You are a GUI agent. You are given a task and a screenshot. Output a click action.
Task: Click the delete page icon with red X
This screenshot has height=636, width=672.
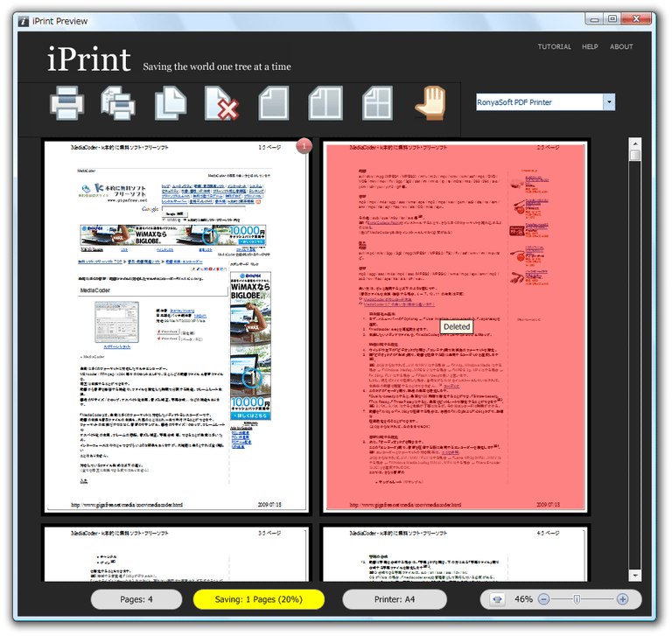click(x=221, y=103)
